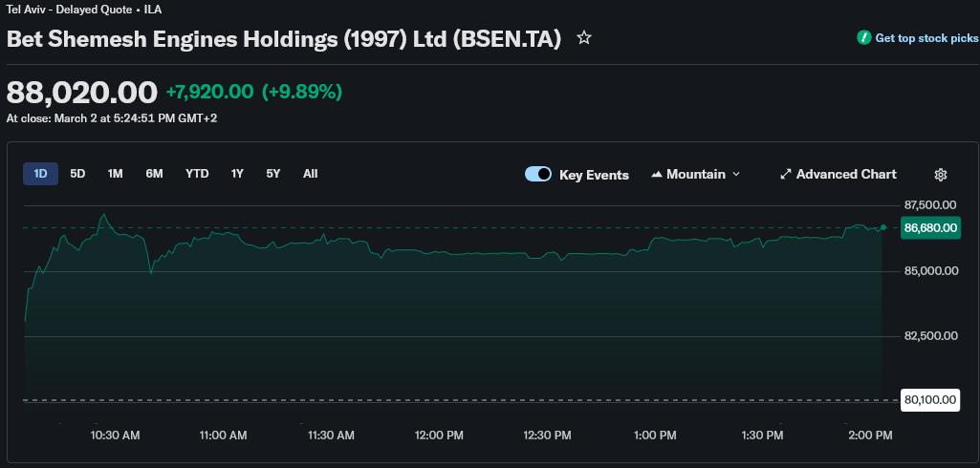Click the 1:00 PM time axis label
The image size is (980, 468).
click(x=655, y=435)
